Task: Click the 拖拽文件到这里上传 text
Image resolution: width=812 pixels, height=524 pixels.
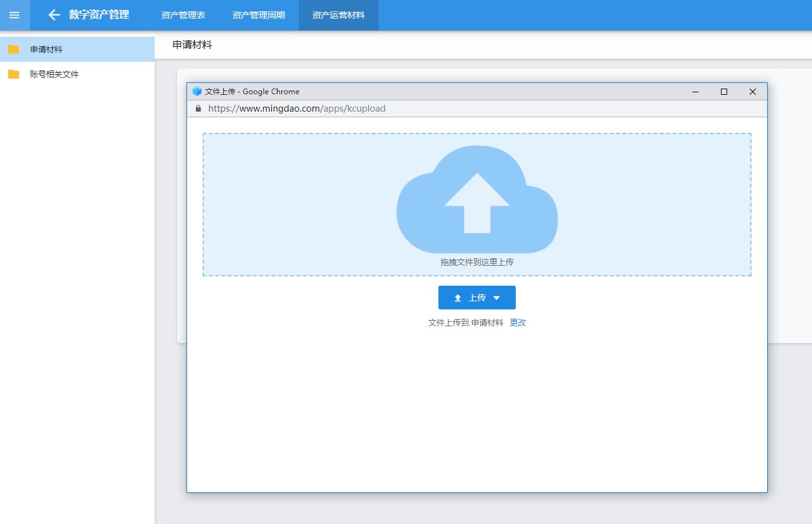Action: click(477, 262)
